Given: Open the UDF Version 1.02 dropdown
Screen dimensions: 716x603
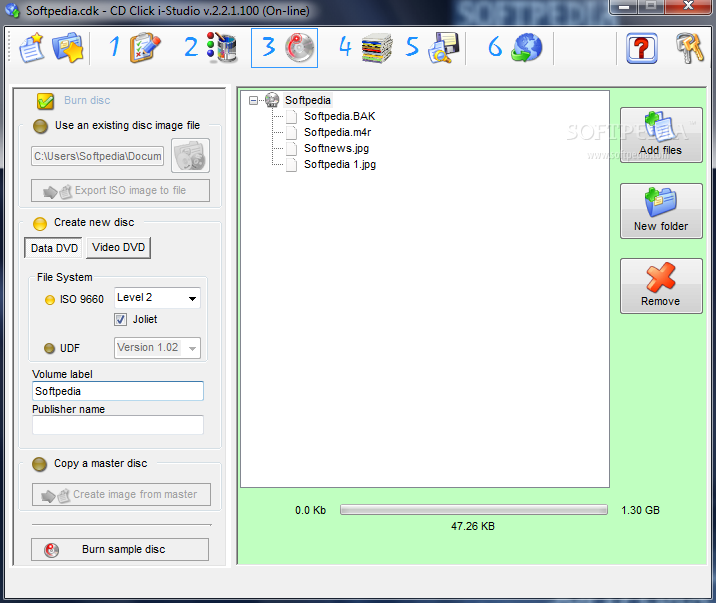Looking at the screenshot, I should pyautogui.click(x=157, y=348).
